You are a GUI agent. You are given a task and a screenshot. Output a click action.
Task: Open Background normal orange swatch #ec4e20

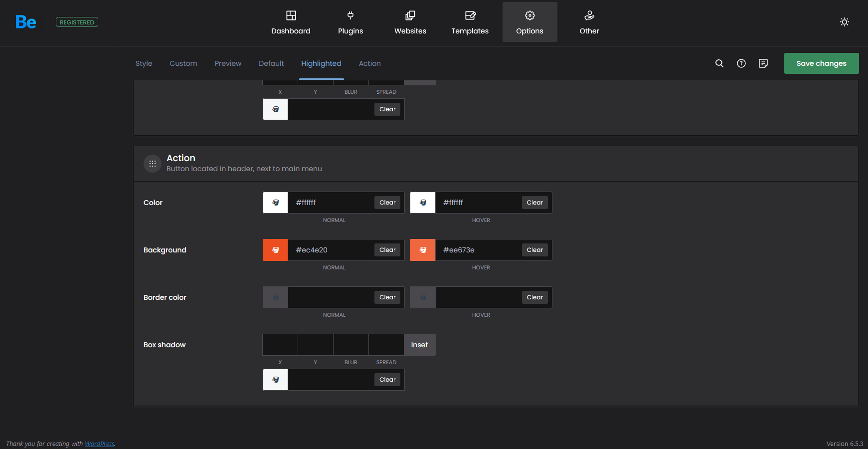click(x=276, y=250)
